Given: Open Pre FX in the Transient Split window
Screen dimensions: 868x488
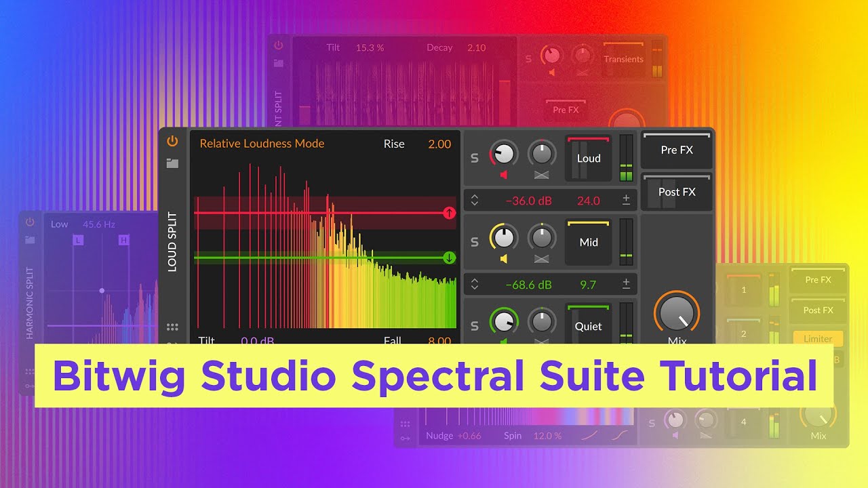Looking at the screenshot, I should coord(566,110).
